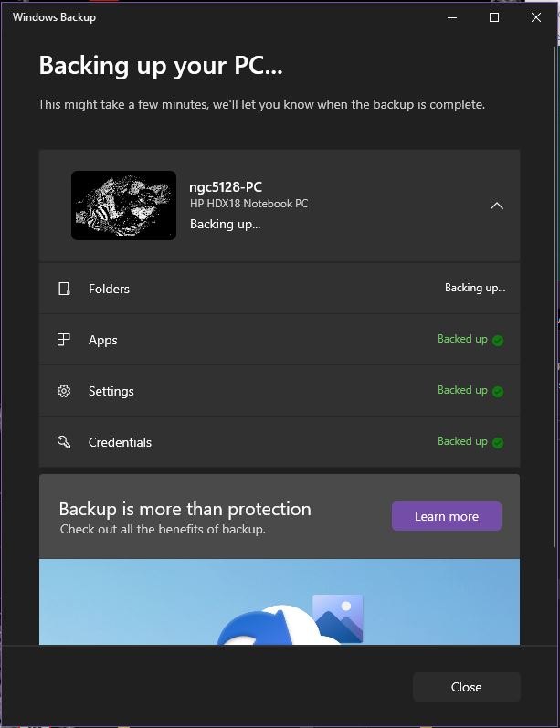Click 'Backed up' status in Settings row

462,390
